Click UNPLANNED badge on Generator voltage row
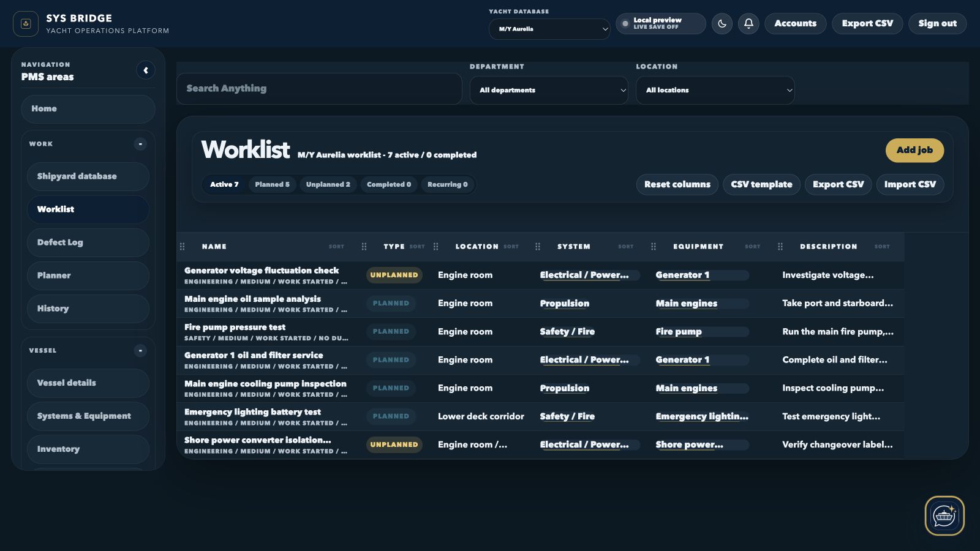The image size is (980, 551). point(394,275)
